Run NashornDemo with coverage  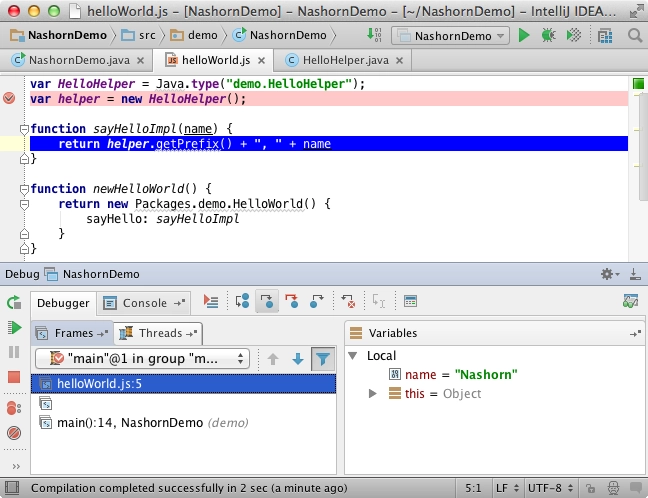click(574, 36)
